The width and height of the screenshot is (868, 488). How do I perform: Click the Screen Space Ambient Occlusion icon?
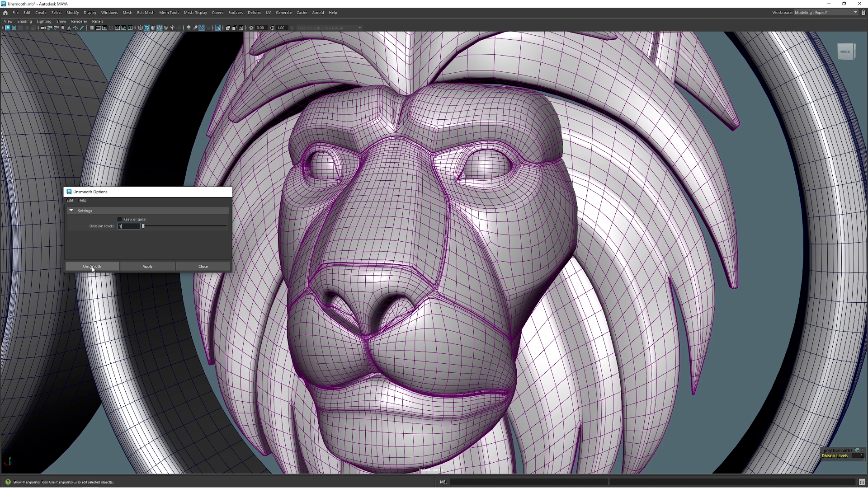(189, 28)
